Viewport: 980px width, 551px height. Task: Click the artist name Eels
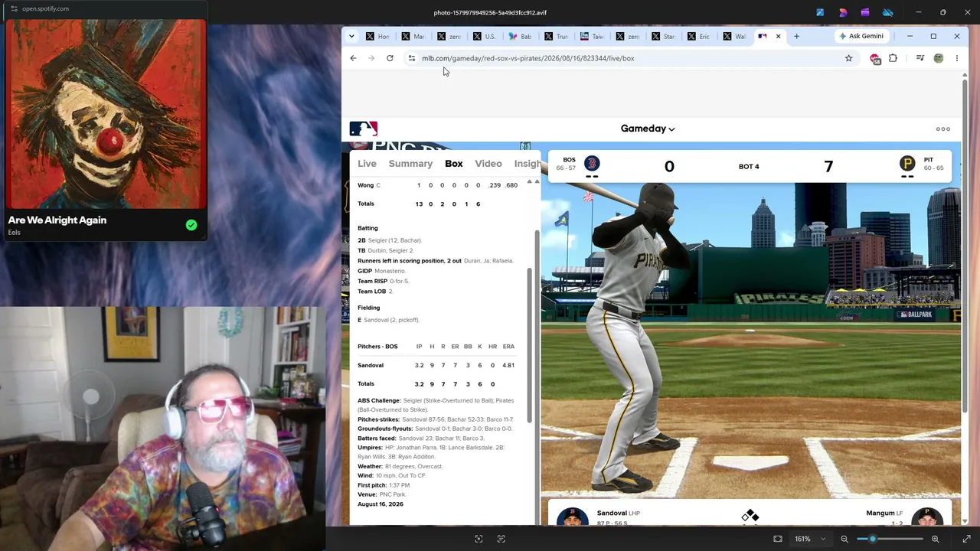14,233
